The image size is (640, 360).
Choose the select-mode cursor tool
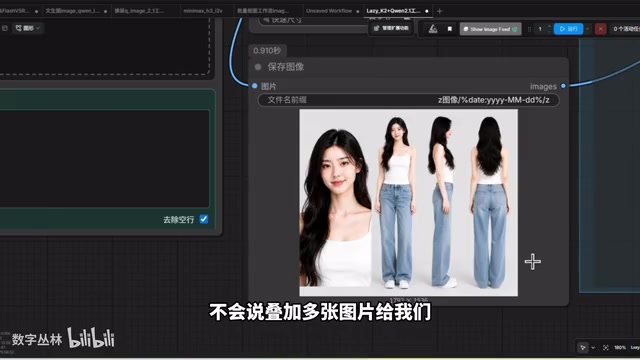582,347
